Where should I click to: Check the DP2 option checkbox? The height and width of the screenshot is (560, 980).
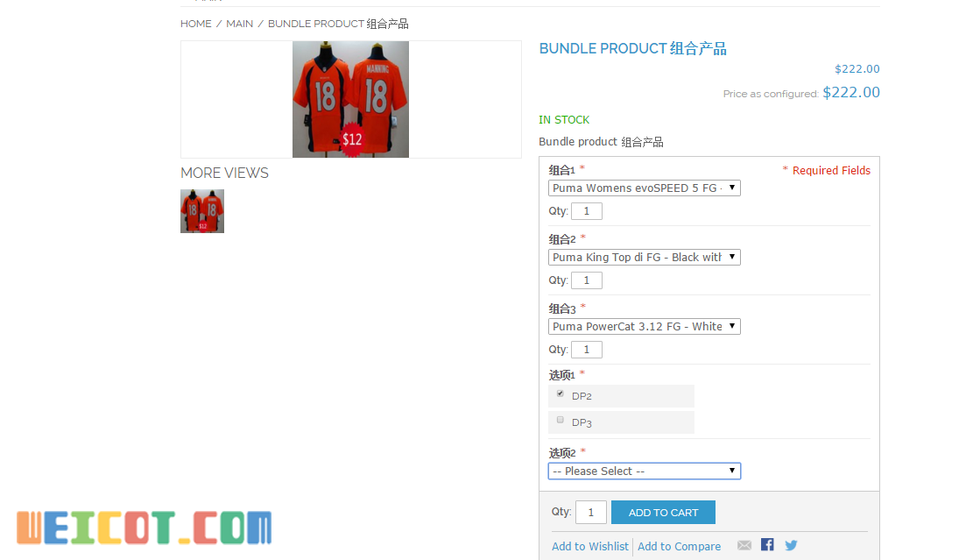(560, 393)
